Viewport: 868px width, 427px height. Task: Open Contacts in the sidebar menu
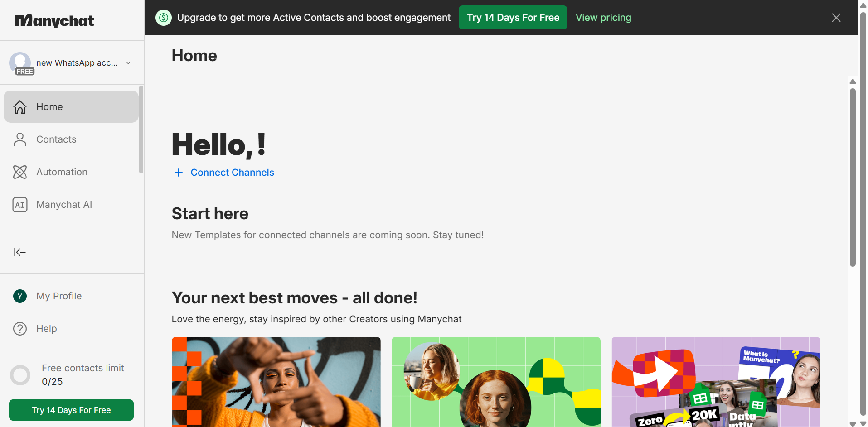[71, 139]
